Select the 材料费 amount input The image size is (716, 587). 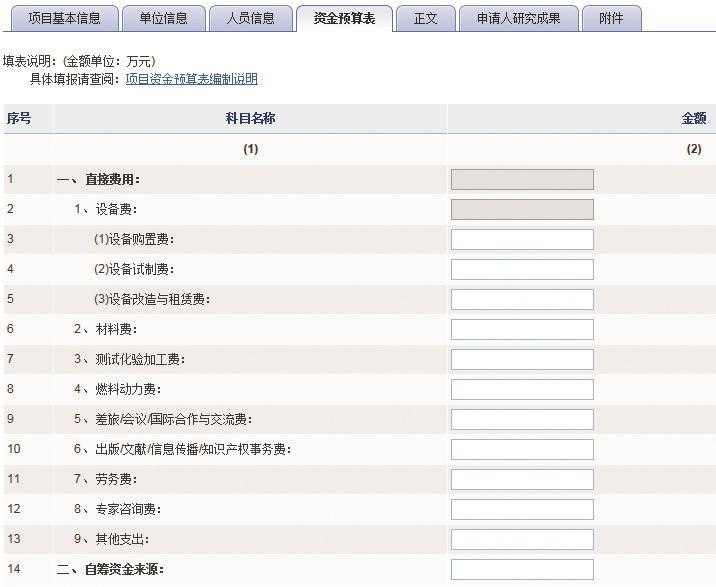coord(522,330)
